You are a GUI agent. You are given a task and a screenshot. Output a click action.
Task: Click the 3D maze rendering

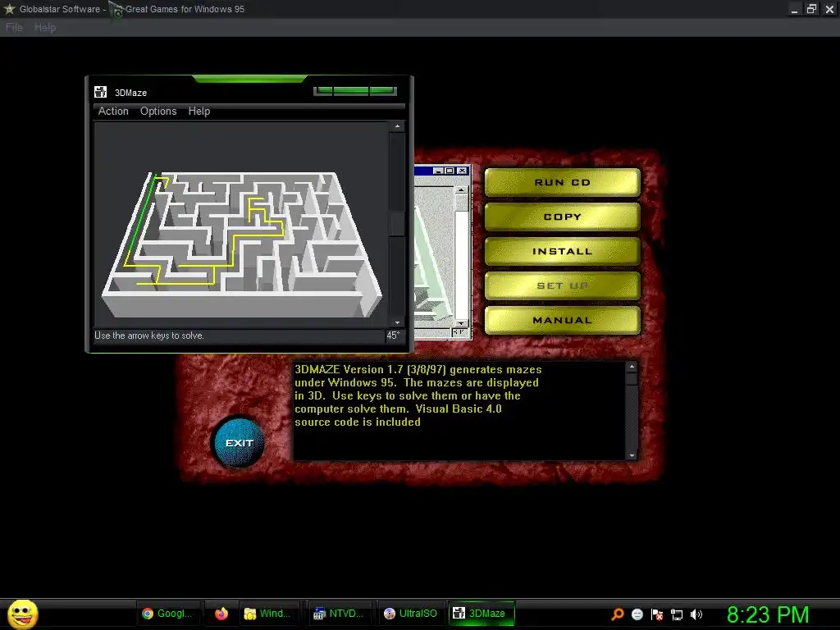pyautogui.click(x=242, y=244)
